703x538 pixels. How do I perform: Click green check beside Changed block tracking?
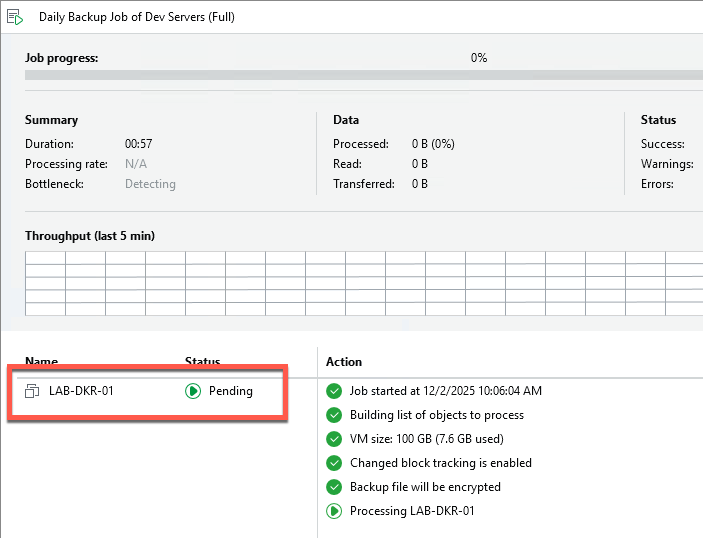click(334, 463)
